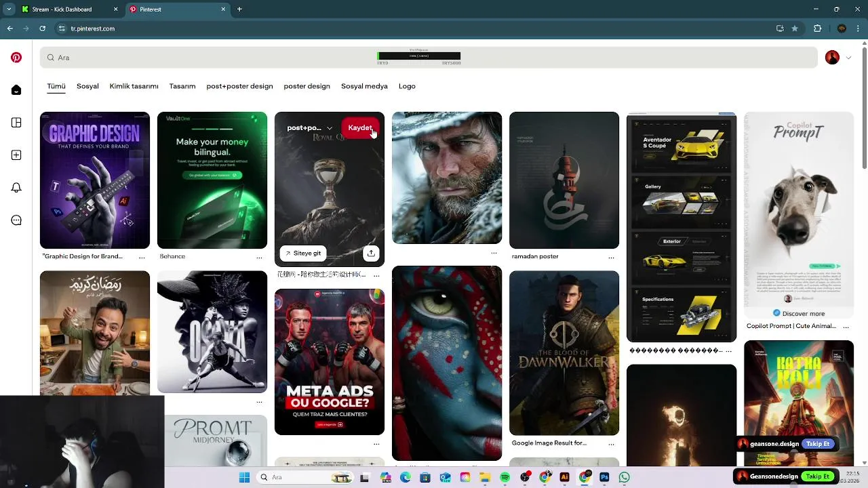Open the Home feed icon in the sidebar
This screenshot has height=488, width=868.
[16, 90]
